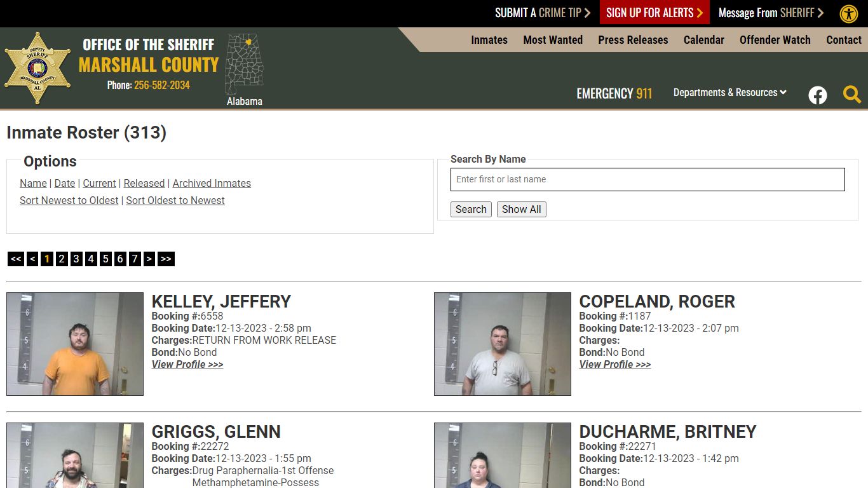Click Booking # 22272 text
868x488 pixels.
point(190,446)
